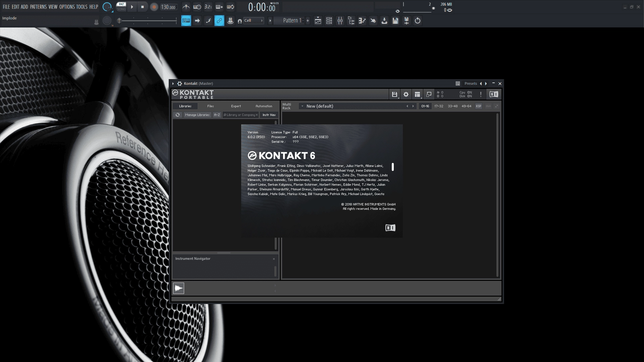Open the piano roll steps icon

coord(362,21)
